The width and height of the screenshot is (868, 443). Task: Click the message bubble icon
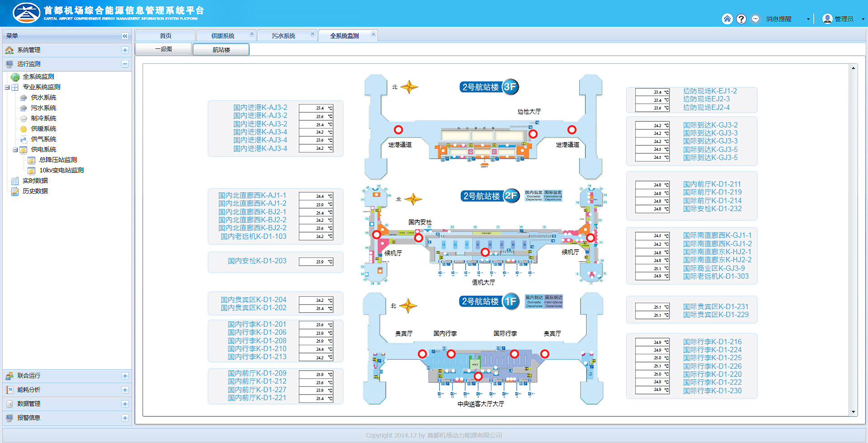pos(755,19)
